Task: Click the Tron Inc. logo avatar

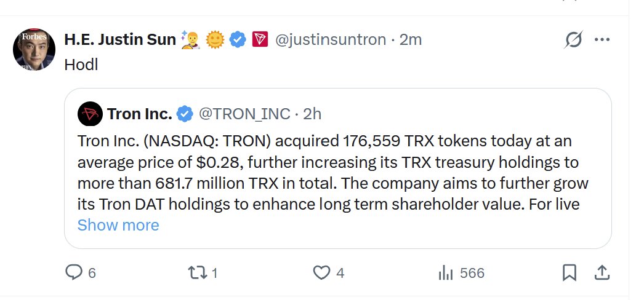Action: [90, 114]
